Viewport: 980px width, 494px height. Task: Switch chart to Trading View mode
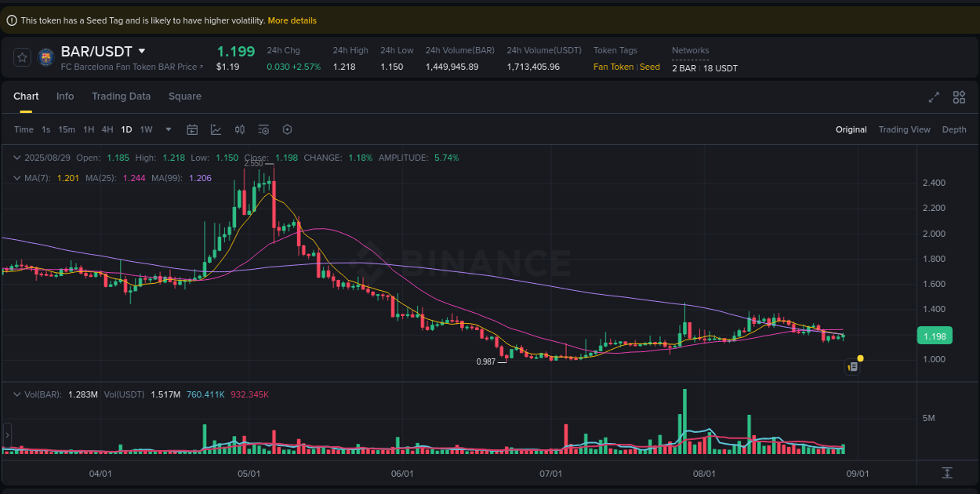point(904,129)
